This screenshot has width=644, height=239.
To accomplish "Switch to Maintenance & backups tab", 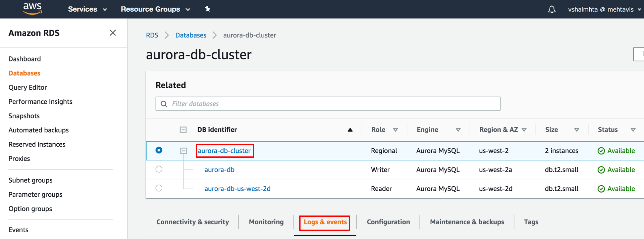I will pyautogui.click(x=467, y=222).
